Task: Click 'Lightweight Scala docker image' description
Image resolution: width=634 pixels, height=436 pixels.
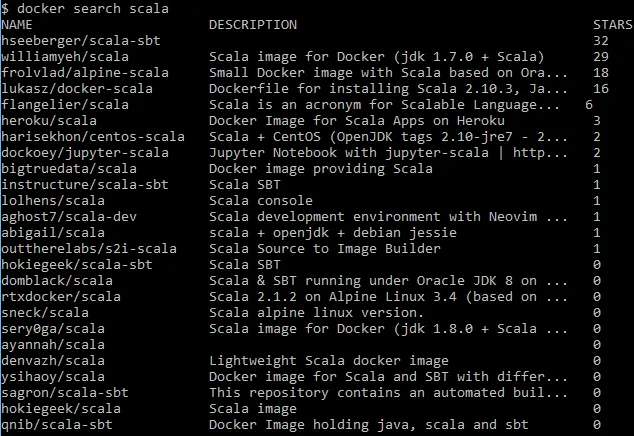Action: 329,361
